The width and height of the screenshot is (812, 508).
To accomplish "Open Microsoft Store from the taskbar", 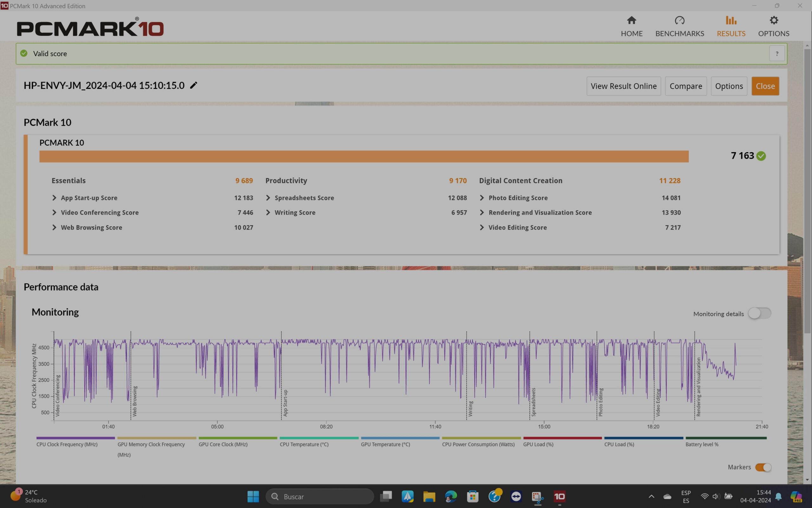I will [472, 497].
